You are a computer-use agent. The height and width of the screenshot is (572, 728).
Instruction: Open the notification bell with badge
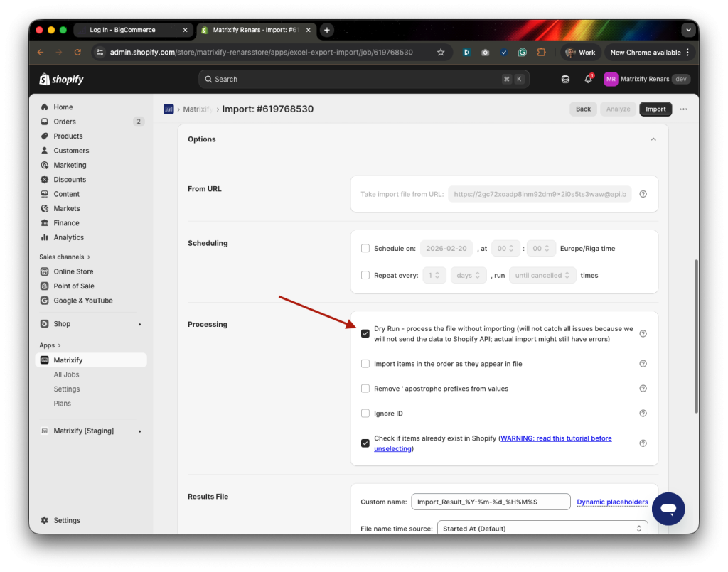[x=587, y=78]
